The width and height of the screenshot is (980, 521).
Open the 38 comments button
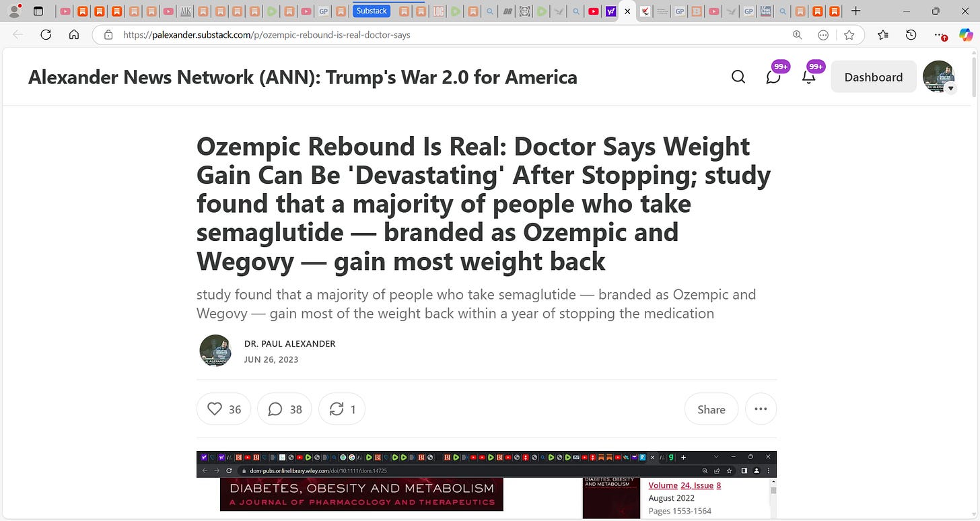284,409
